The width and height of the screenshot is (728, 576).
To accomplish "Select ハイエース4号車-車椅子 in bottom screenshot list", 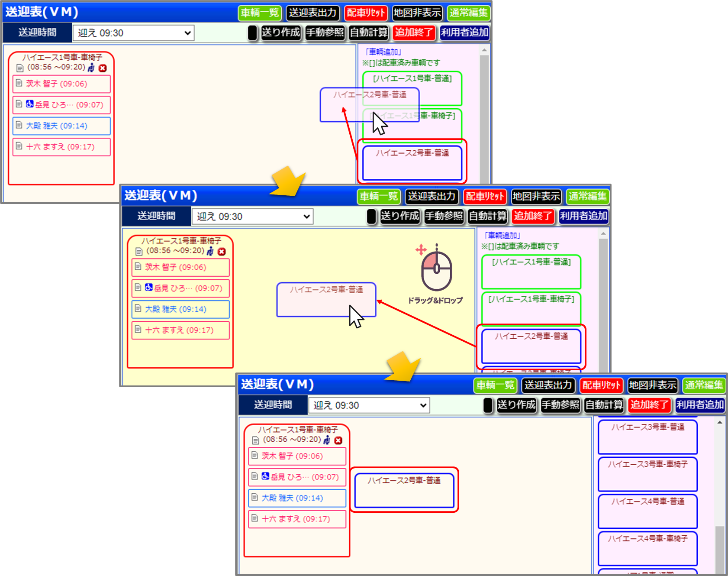I will (x=647, y=548).
